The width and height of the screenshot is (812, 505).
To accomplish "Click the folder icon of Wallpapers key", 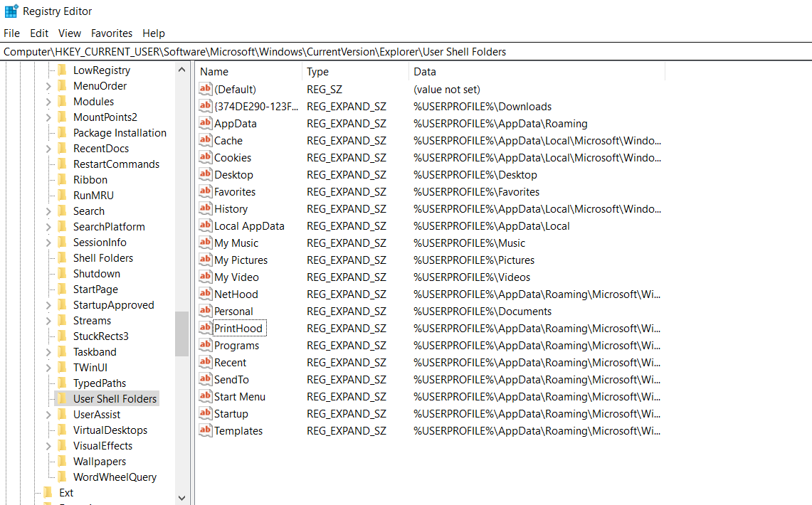I will (62, 461).
